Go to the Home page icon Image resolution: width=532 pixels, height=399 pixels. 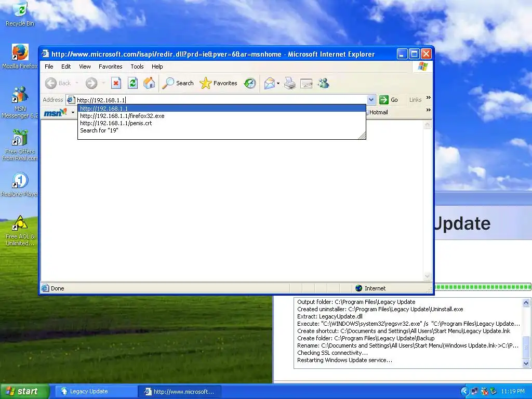149,83
